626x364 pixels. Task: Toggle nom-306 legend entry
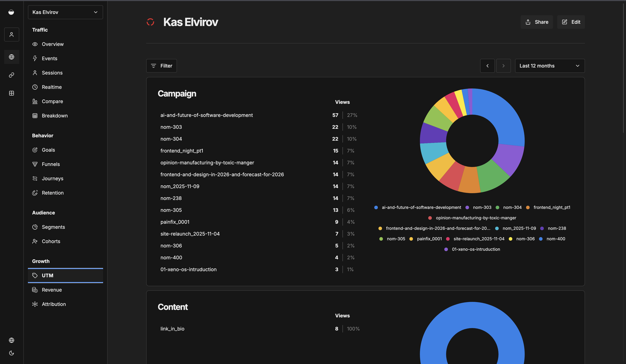tap(522, 239)
